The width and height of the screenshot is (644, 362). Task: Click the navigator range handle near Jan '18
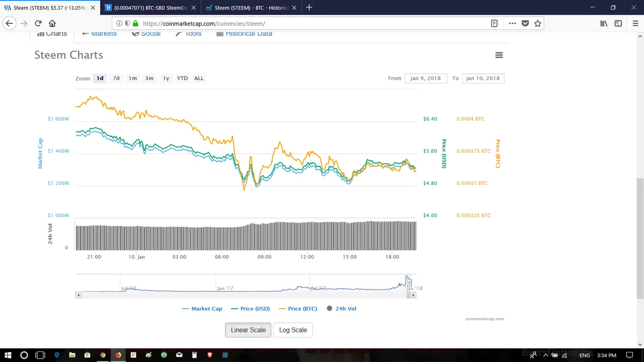pyautogui.click(x=410, y=283)
